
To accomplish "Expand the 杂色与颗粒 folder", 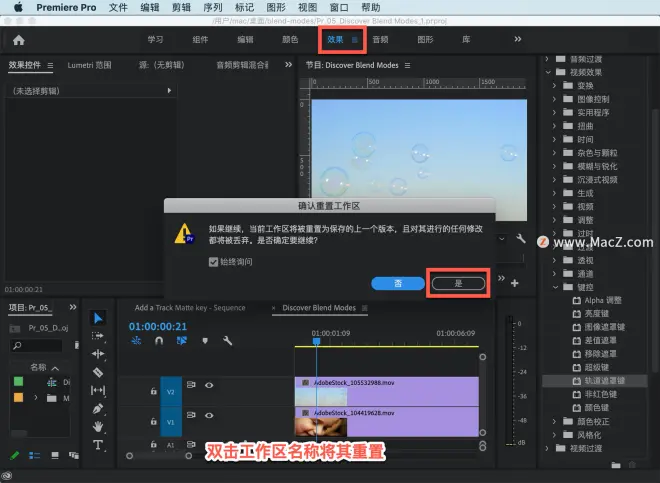I will point(554,152).
